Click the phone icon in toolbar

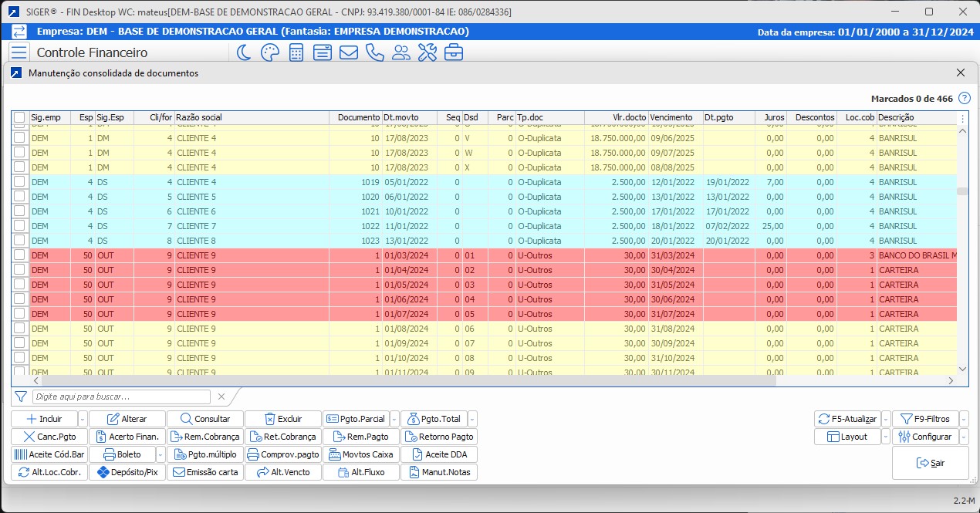[375, 52]
